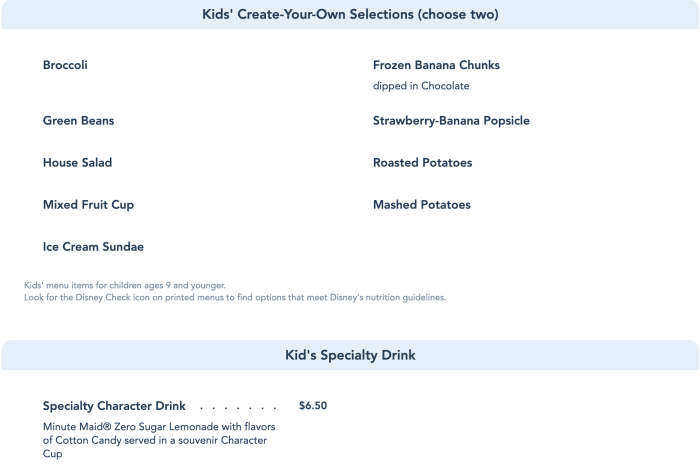
Task: Open the Specialty Character Drink item
Action: (113, 406)
